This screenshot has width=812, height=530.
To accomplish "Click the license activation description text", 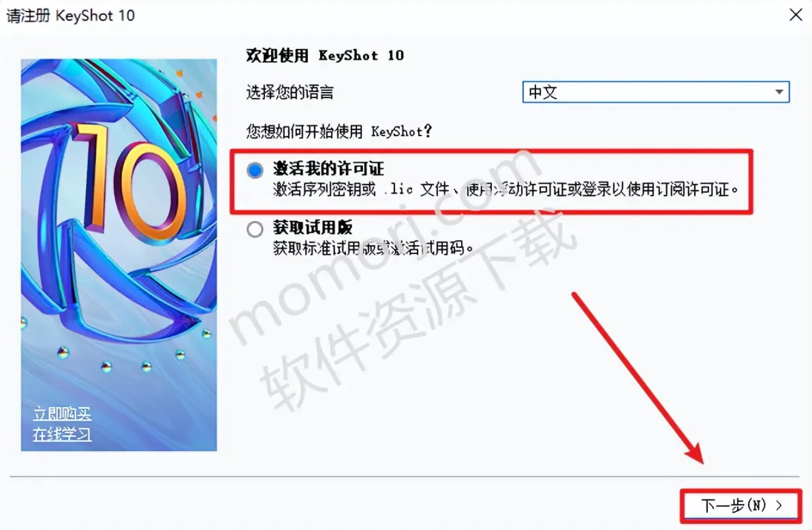I will click(x=505, y=189).
